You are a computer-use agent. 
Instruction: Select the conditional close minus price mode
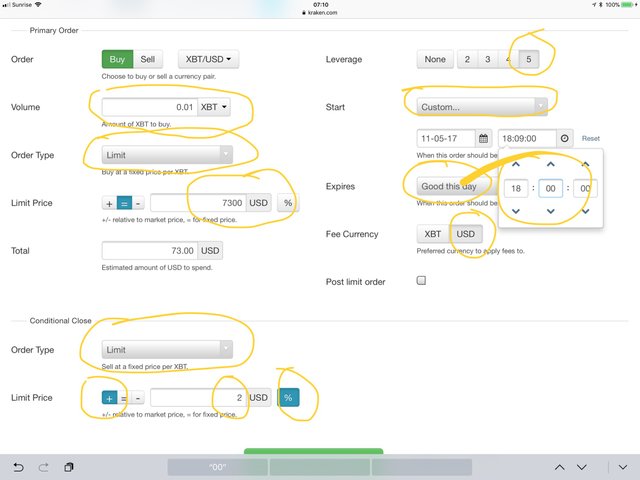(138, 398)
